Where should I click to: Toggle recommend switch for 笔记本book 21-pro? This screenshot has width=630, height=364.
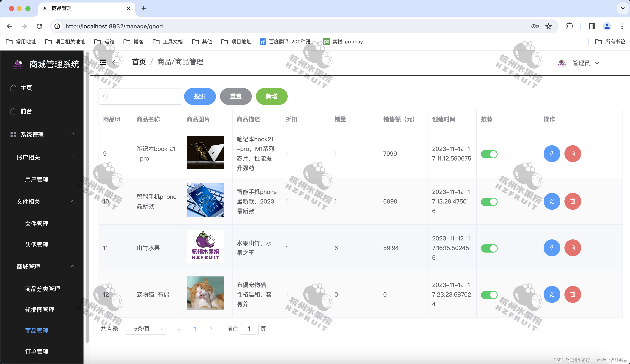click(x=489, y=154)
